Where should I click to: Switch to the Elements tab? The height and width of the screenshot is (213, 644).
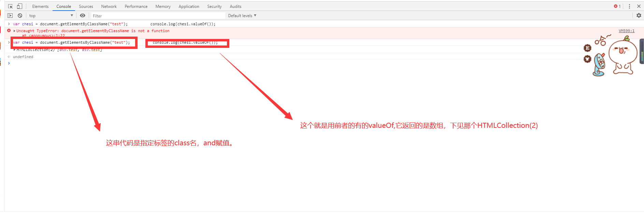[40, 6]
